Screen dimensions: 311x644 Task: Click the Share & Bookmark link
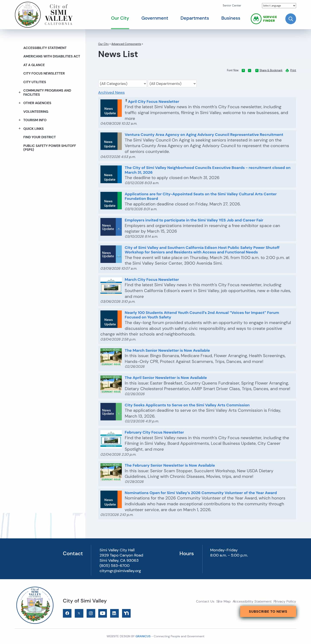(x=271, y=70)
